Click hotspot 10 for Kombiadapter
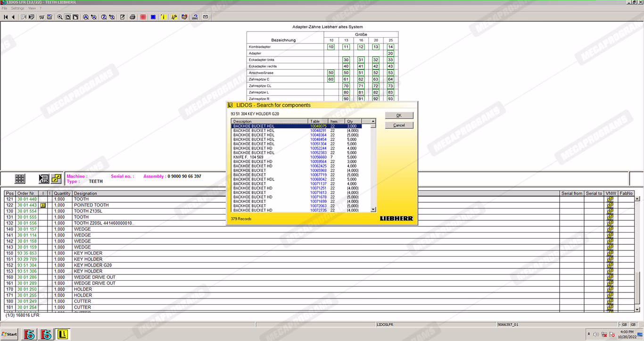 point(331,47)
